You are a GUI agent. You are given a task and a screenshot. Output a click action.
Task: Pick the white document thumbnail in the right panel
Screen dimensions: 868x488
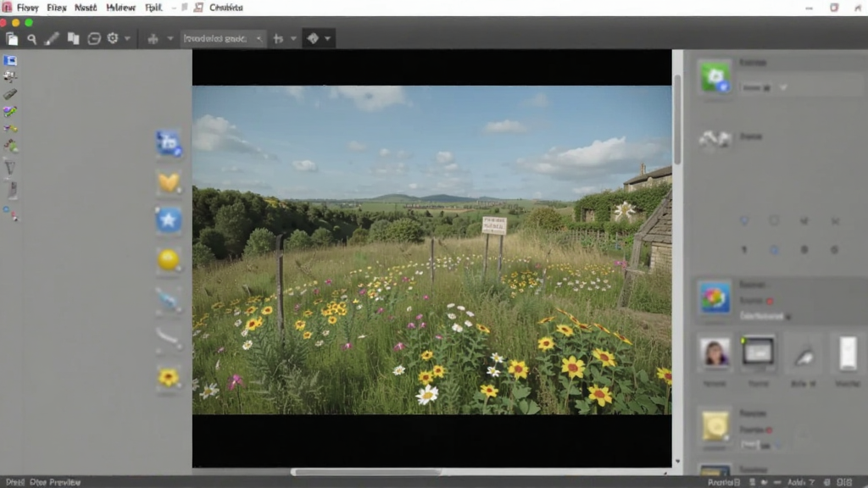click(x=848, y=352)
